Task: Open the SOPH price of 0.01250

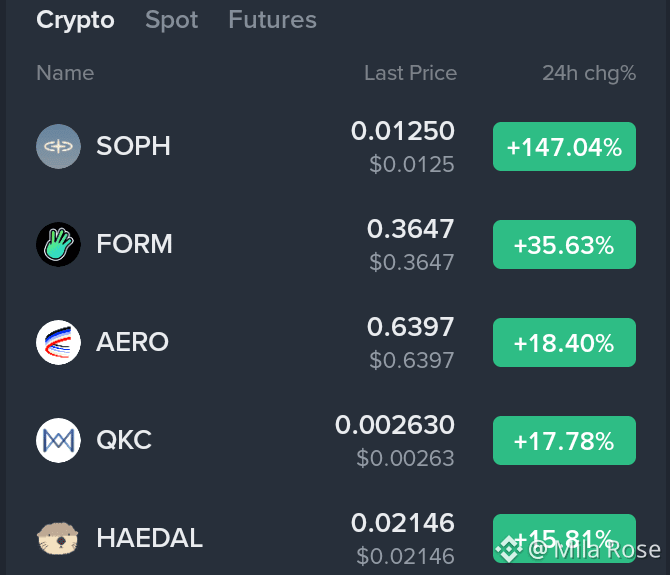Action: point(403,131)
